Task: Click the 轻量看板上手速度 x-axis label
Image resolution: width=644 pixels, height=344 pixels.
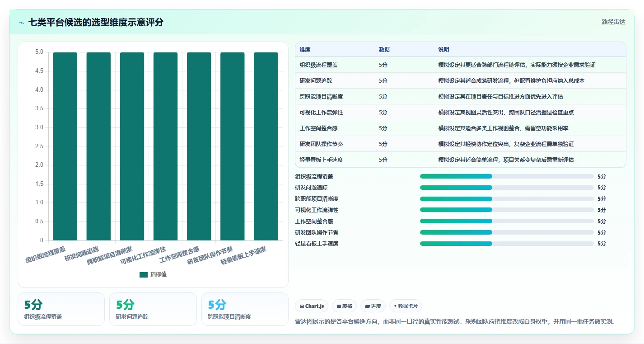Action: coord(243,256)
